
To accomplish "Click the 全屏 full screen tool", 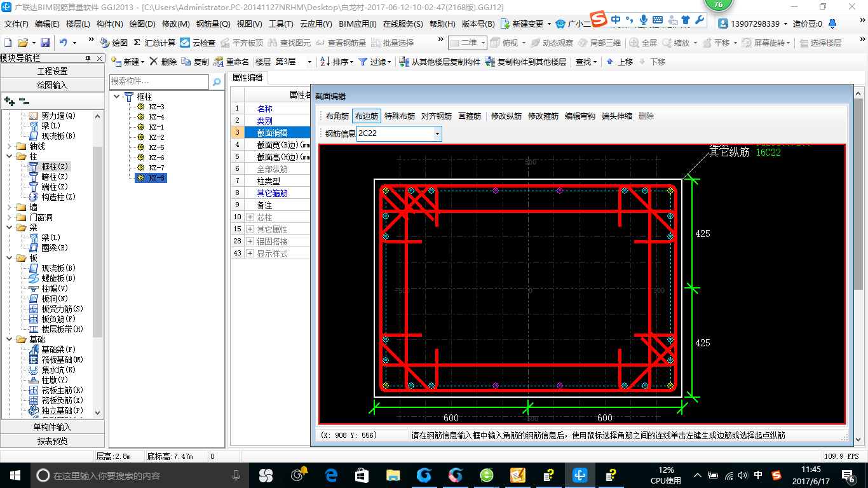I will tap(643, 43).
